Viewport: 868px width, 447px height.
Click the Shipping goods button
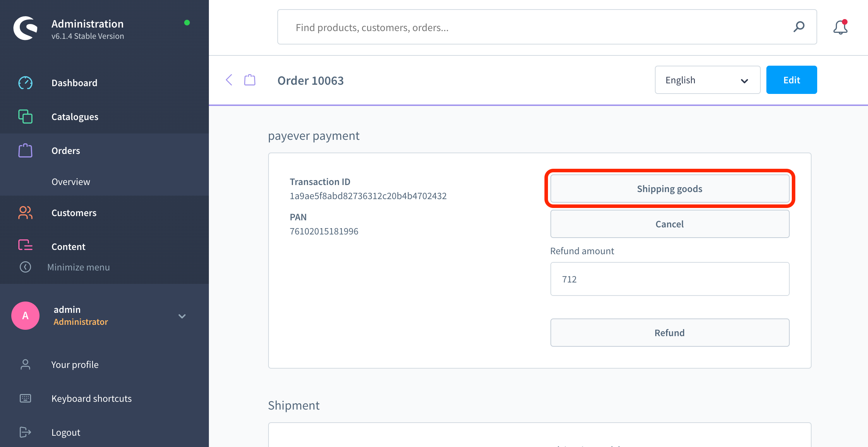(670, 189)
